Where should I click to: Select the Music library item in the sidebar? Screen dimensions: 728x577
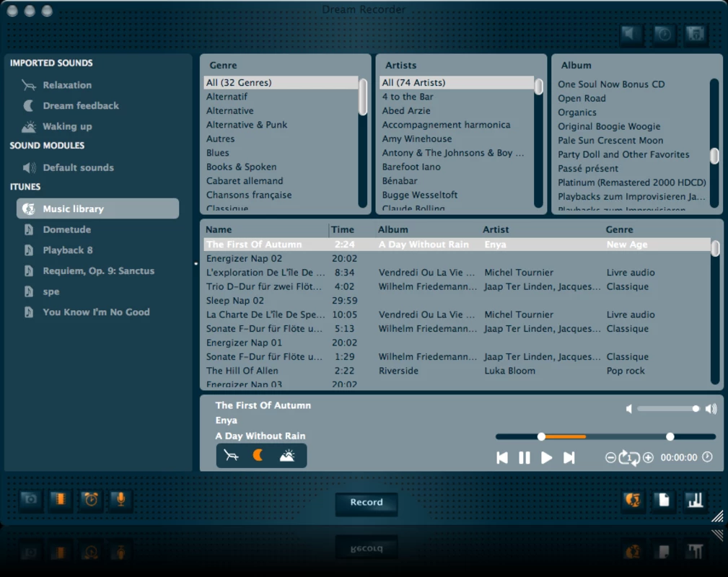click(x=97, y=209)
